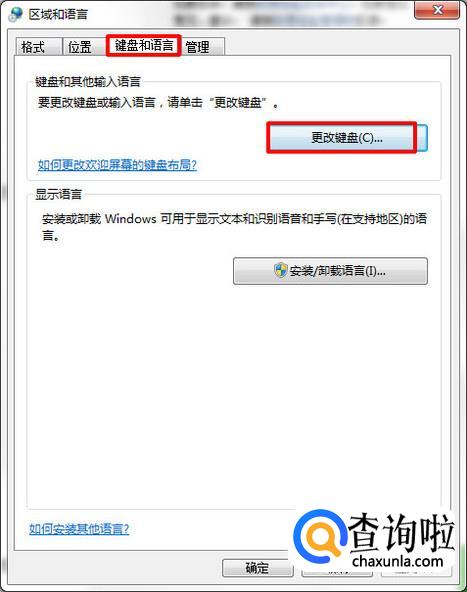Select the 键盘和语言 tab
The image size is (467, 592).
click(144, 46)
